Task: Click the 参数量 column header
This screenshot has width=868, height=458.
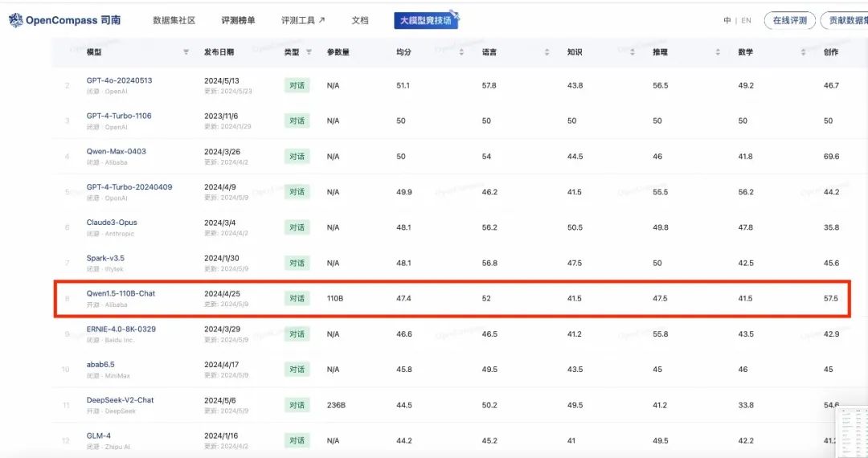Action: 338,52
